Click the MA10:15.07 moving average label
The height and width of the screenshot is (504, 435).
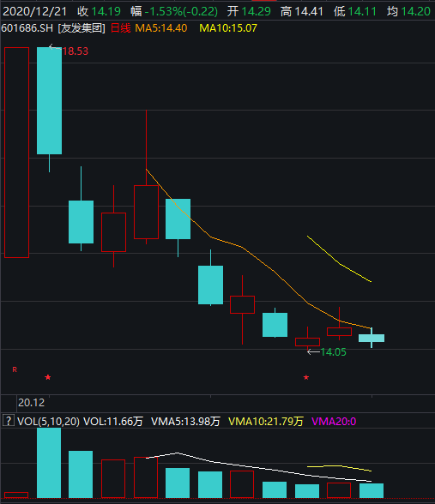point(228,28)
